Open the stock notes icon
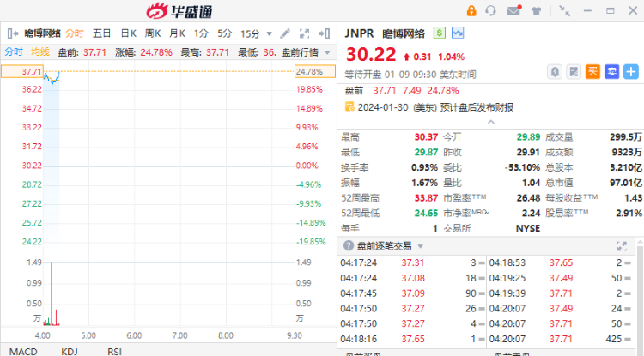644x356 pixels. pos(574,71)
